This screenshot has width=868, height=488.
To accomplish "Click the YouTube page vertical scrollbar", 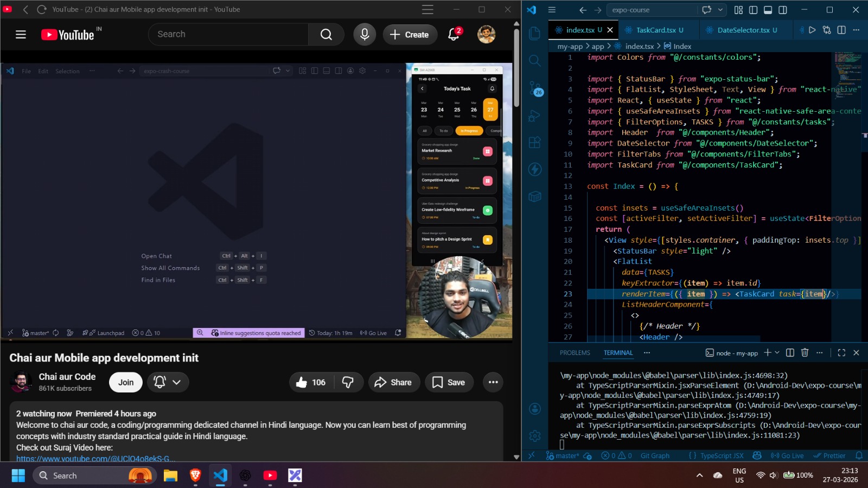I will click(x=516, y=65).
